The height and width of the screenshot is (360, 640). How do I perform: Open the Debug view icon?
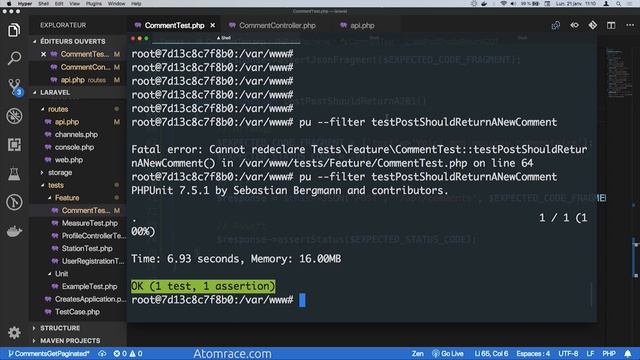pos(14,116)
